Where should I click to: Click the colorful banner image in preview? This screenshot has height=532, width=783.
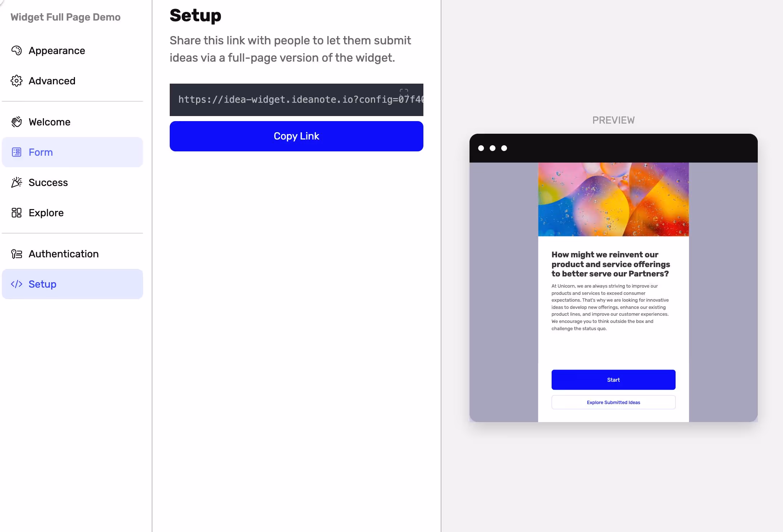click(613, 199)
